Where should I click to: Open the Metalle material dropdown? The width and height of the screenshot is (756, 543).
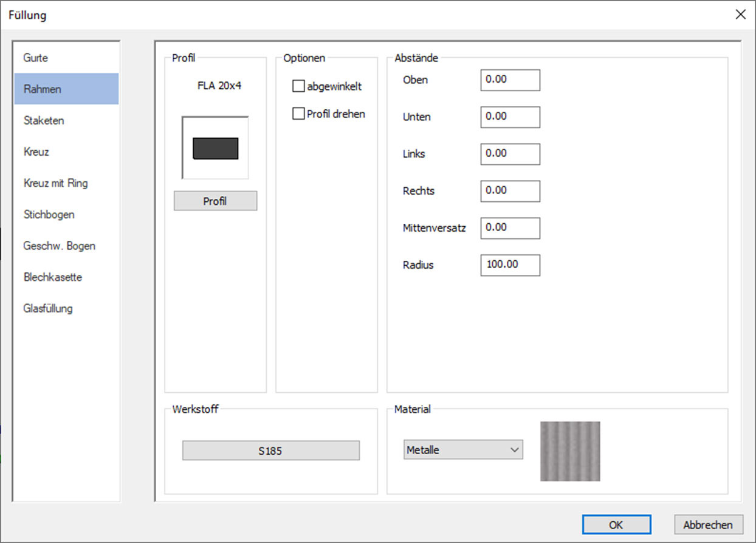[463, 450]
